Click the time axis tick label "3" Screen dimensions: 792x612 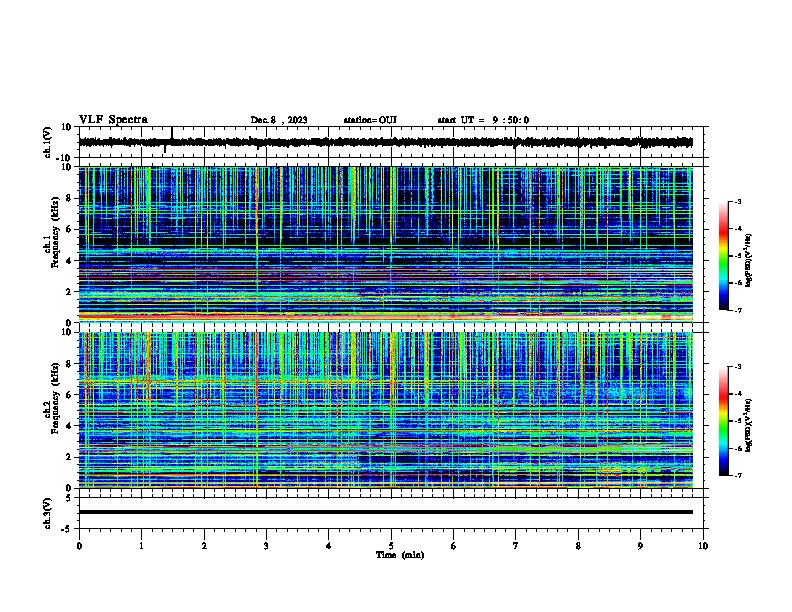pyautogui.click(x=266, y=546)
